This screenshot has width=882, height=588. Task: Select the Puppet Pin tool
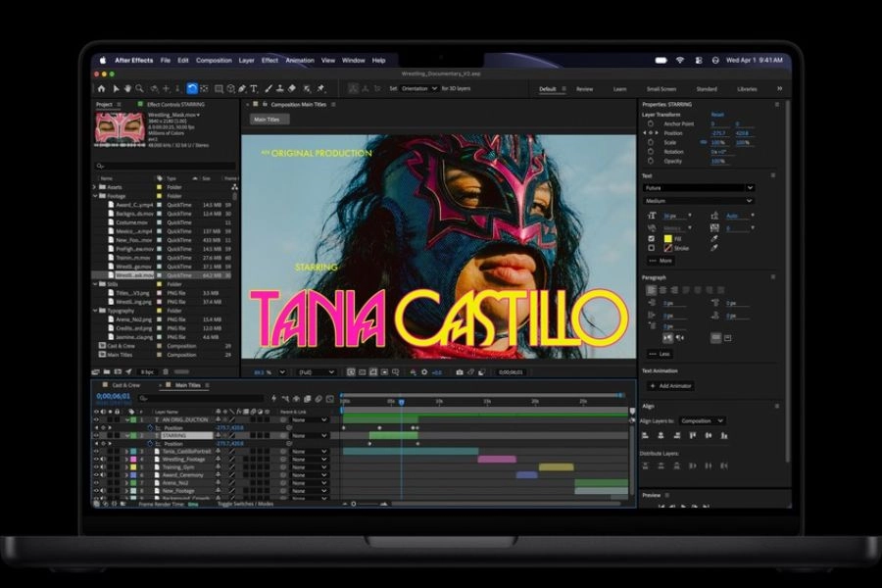321,89
